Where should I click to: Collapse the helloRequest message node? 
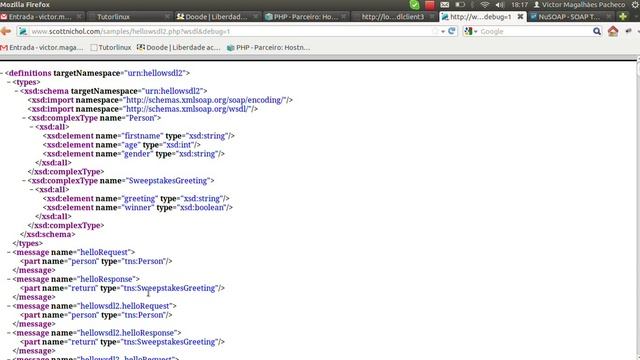click(9, 253)
